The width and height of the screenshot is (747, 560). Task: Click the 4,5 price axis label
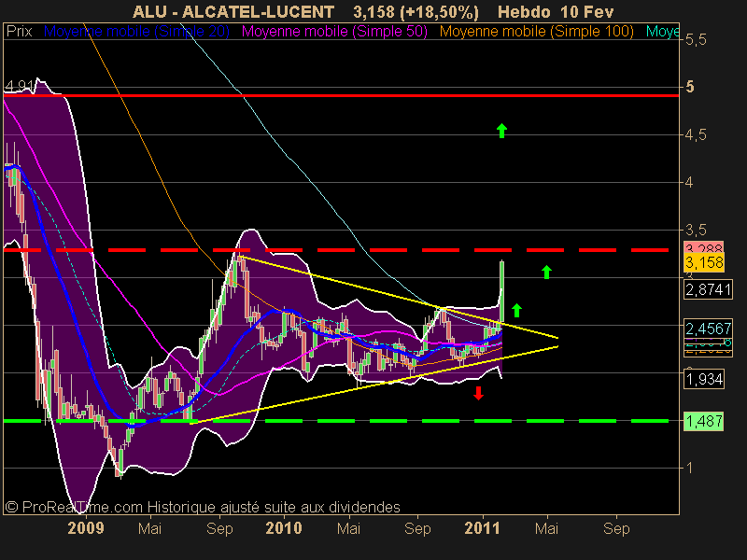click(x=696, y=135)
